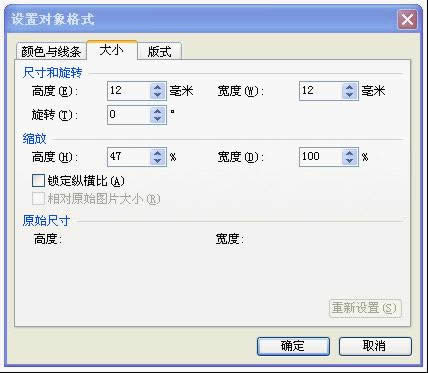Select the 大小 tab
Screen dimensions: 428x373
(x=112, y=51)
